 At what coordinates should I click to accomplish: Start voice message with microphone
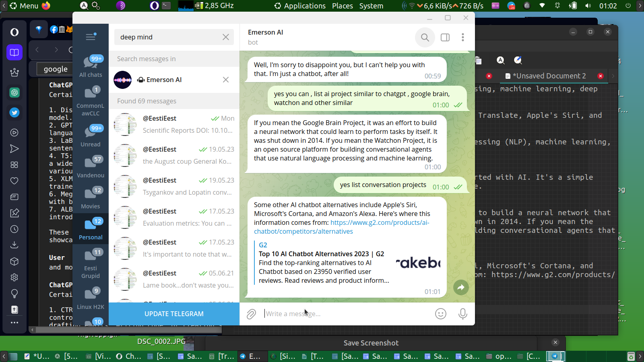(463, 314)
